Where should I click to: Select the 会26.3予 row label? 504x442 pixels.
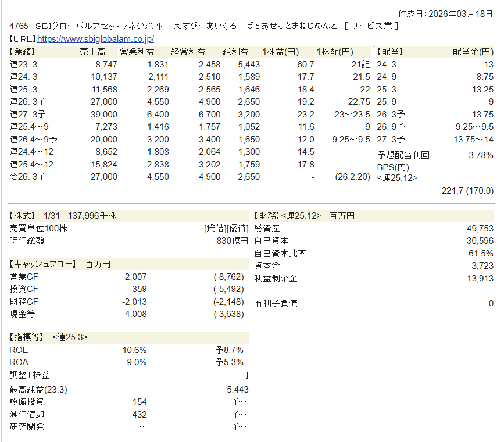coord(28,177)
